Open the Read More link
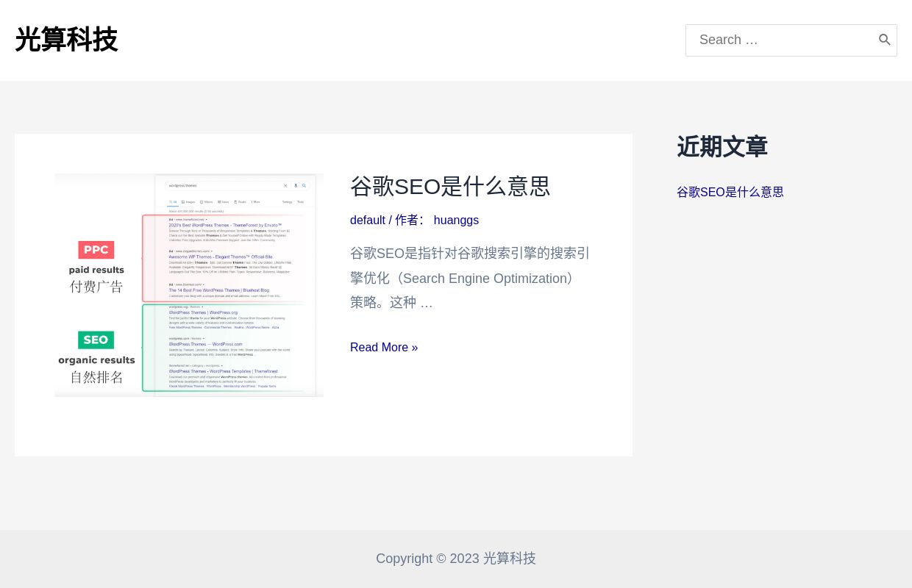The height and width of the screenshot is (588, 912). 384,347
